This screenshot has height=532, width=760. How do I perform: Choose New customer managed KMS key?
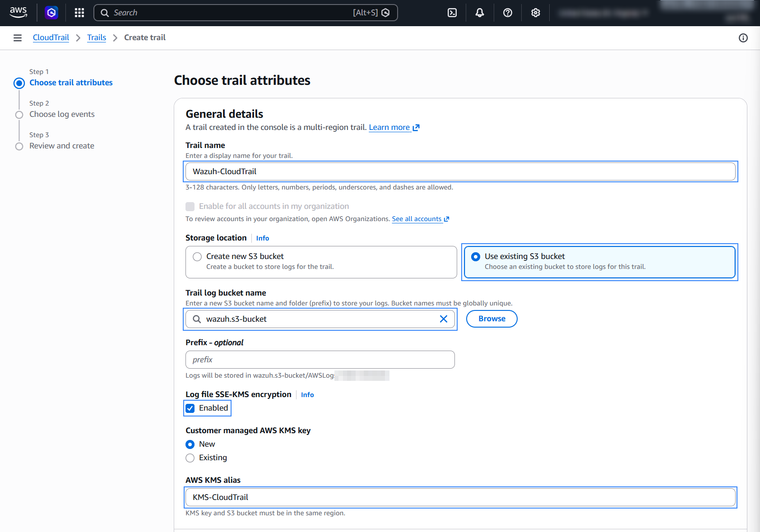click(190, 444)
